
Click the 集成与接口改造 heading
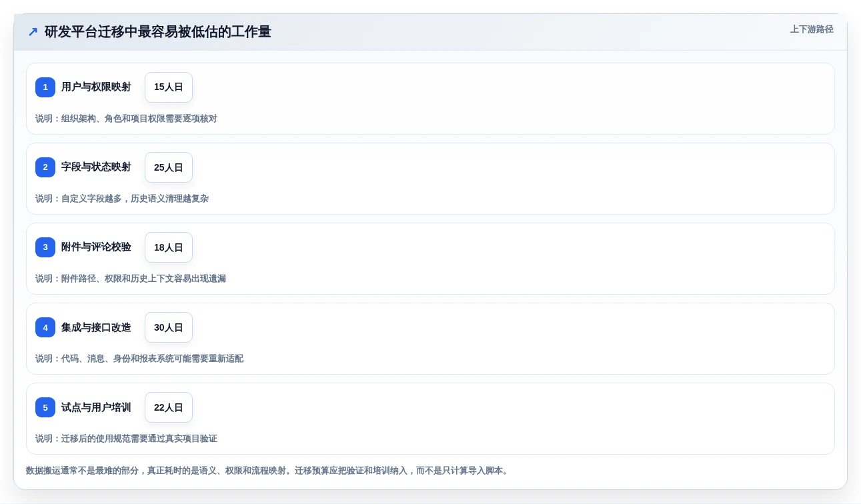[96, 327]
